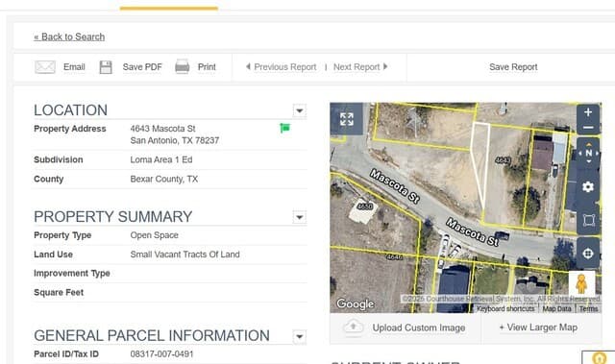Click the Save PDF label
This screenshot has height=364, width=615.
pos(142,67)
